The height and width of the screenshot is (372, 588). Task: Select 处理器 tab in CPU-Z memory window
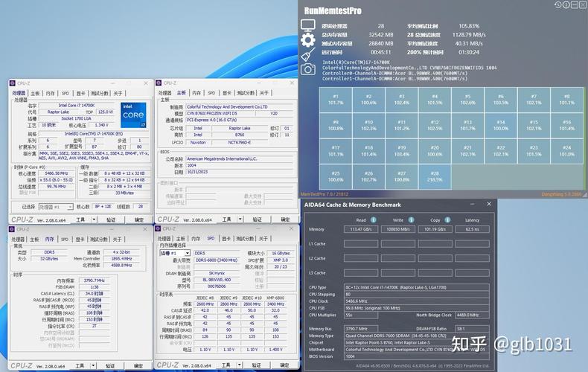coord(18,240)
